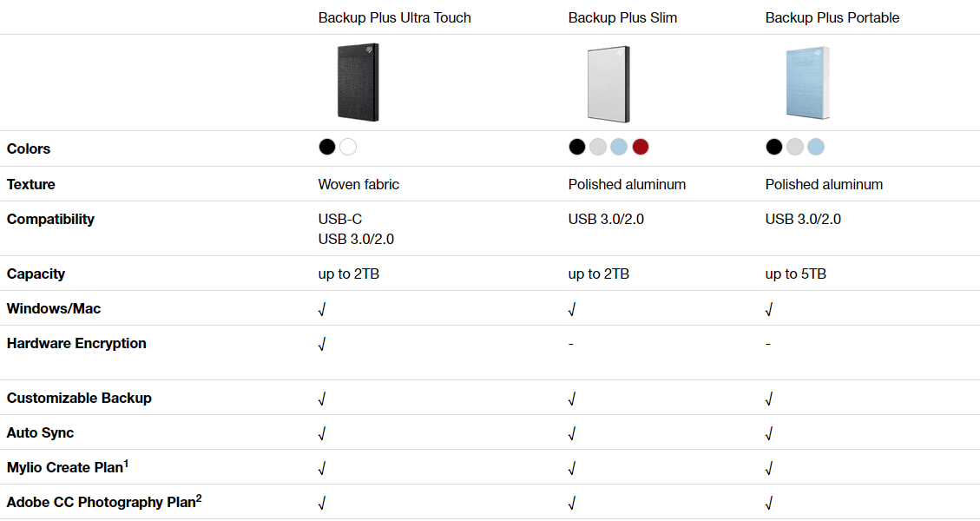Choose light blue swatch for Backup Plus Portable
Viewport: 980px width, 521px height.
pyautogui.click(x=816, y=147)
